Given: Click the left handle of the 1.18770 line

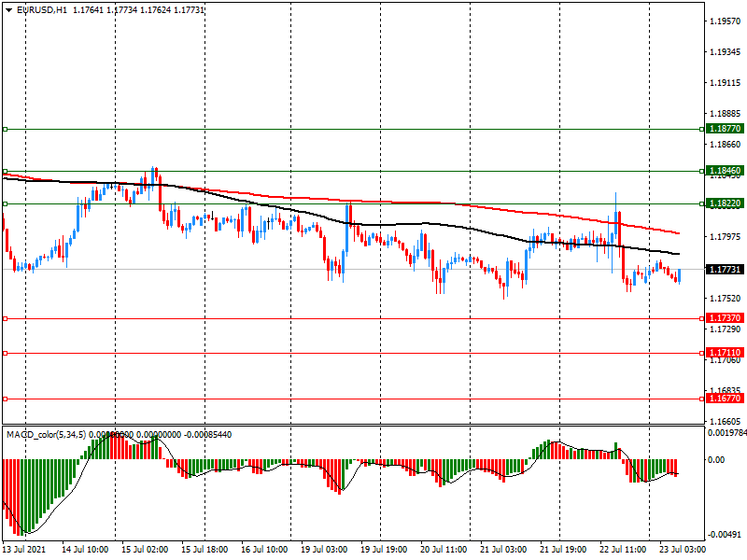Looking at the screenshot, I should [6, 129].
